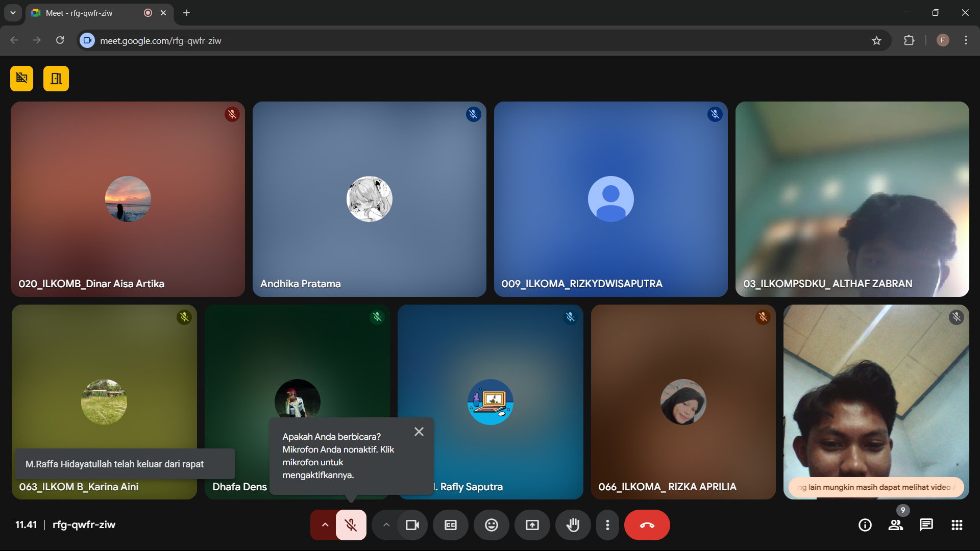
Task: Open the three-dot more options menu
Action: click(607, 525)
